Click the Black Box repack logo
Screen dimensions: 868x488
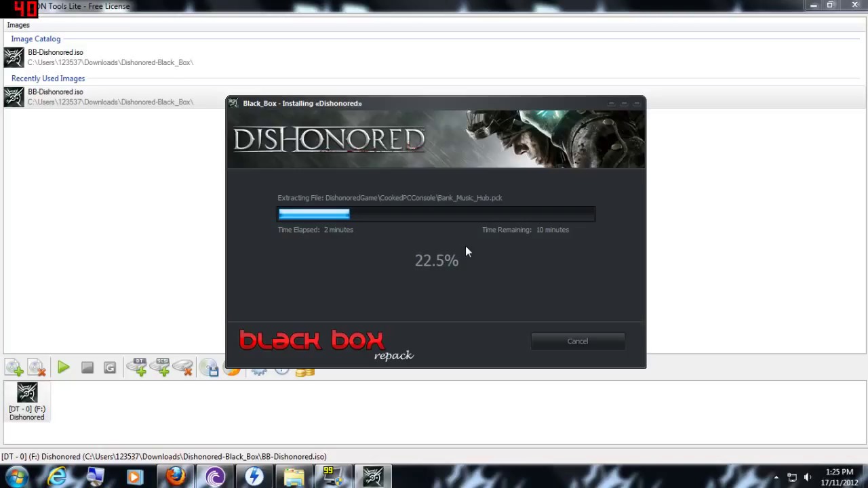pyautogui.click(x=325, y=344)
